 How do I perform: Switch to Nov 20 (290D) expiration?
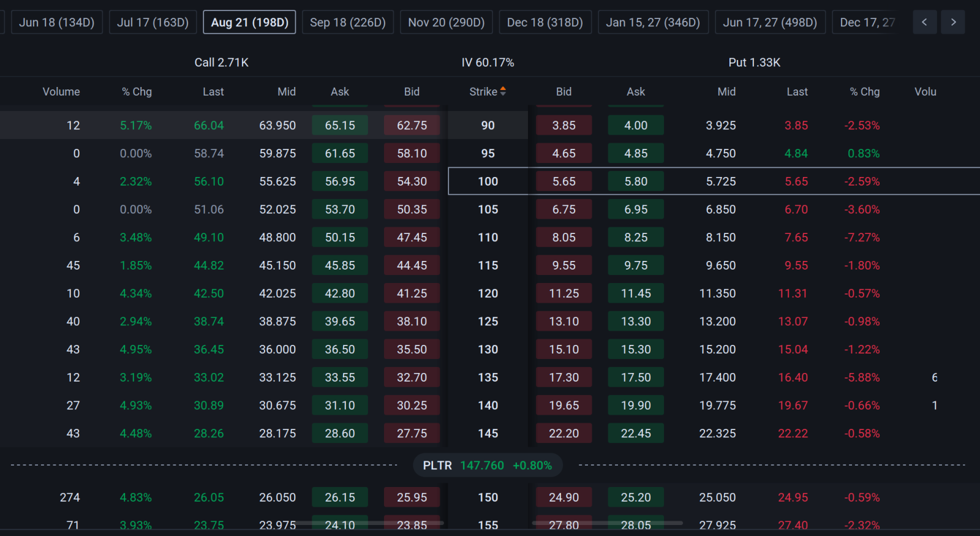pyautogui.click(x=447, y=22)
